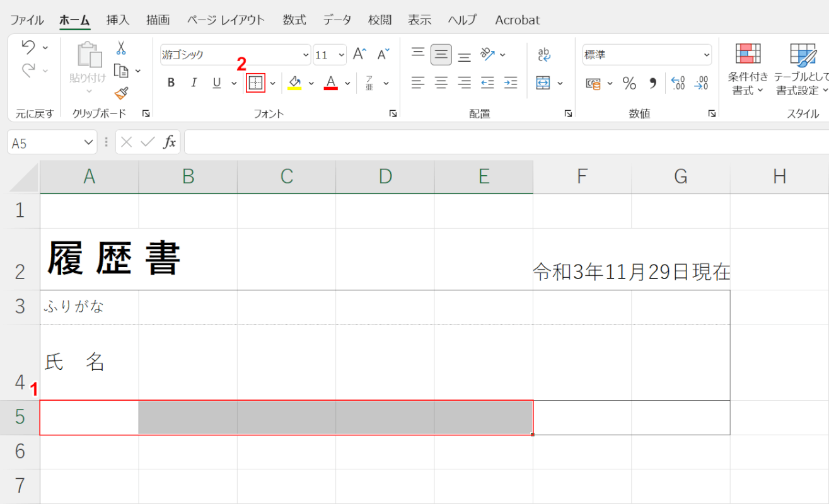Apply the red font color A
The height and width of the screenshot is (504, 829).
[x=330, y=83]
